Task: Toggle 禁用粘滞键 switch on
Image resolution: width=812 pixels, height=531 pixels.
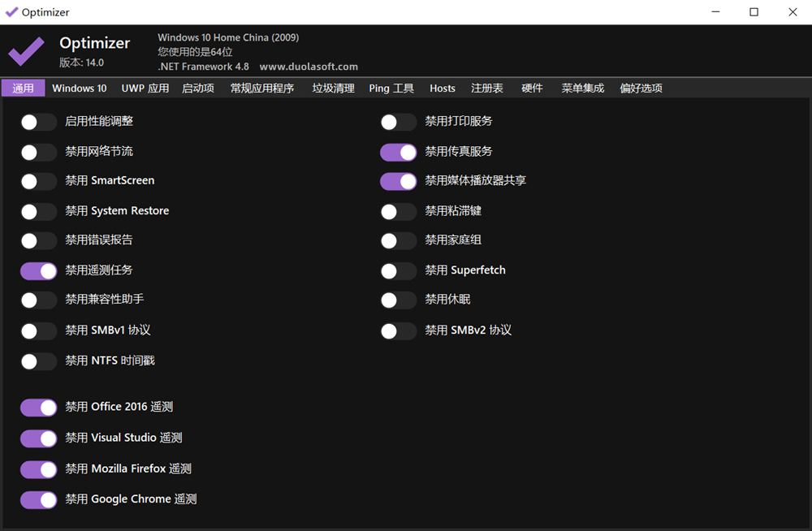Action: point(398,211)
